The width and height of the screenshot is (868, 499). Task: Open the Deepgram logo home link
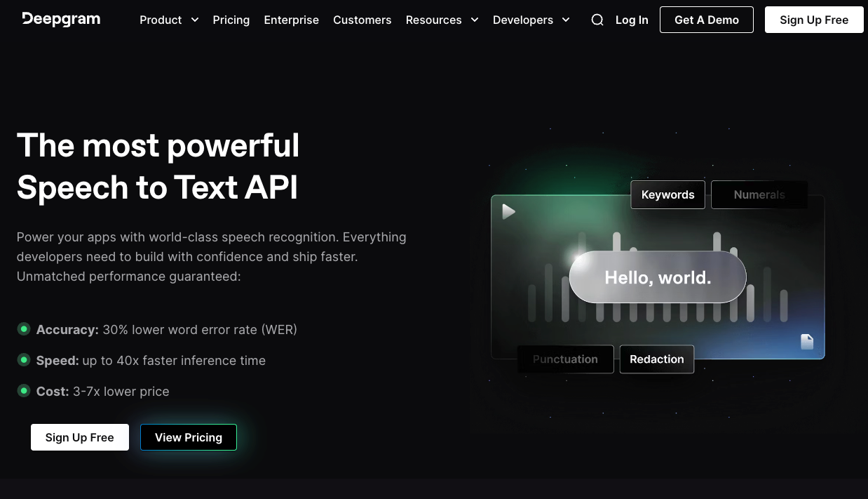pos(61,19)
